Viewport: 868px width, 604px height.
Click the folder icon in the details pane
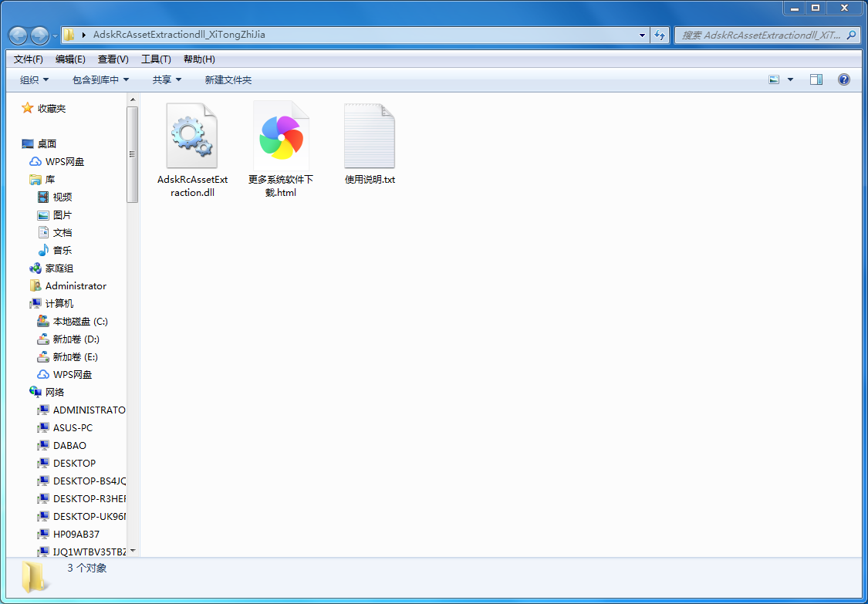(x=35, y=576)
